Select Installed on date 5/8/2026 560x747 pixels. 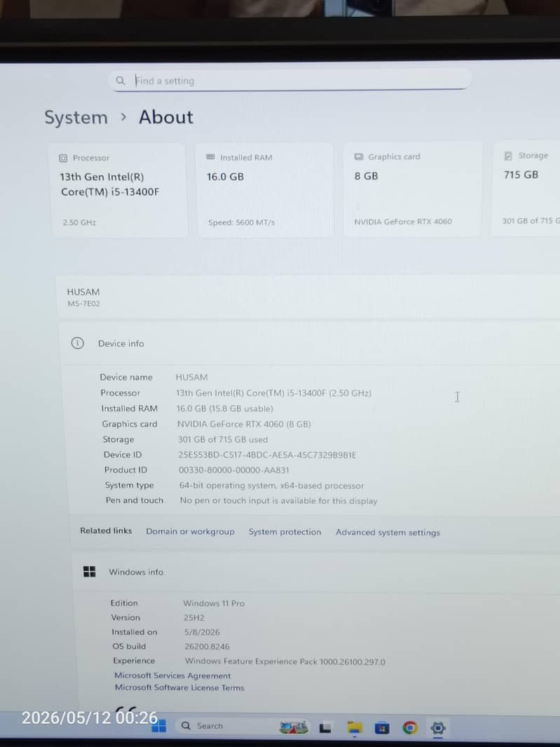pyautogui.click(x=202, y=632)
